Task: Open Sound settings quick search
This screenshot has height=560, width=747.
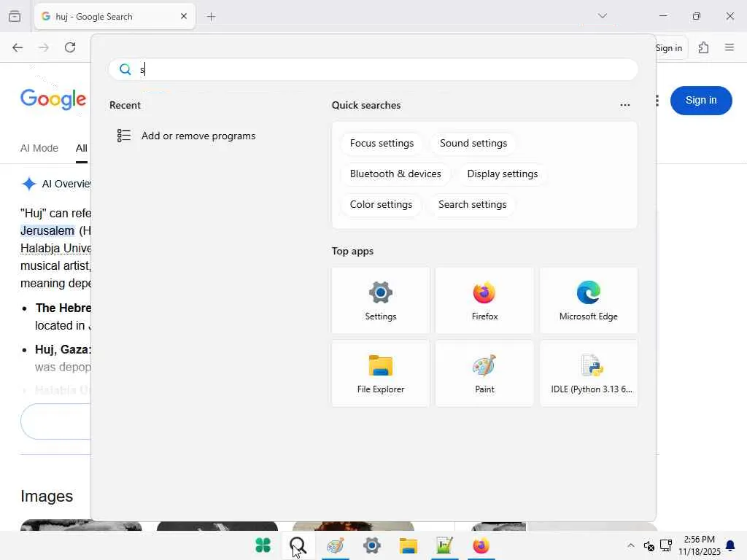Action: click(473, 144)
